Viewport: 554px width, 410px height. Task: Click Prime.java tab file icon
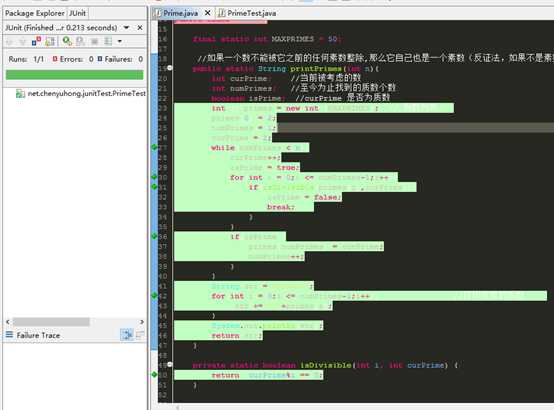(x=157, y=13)
